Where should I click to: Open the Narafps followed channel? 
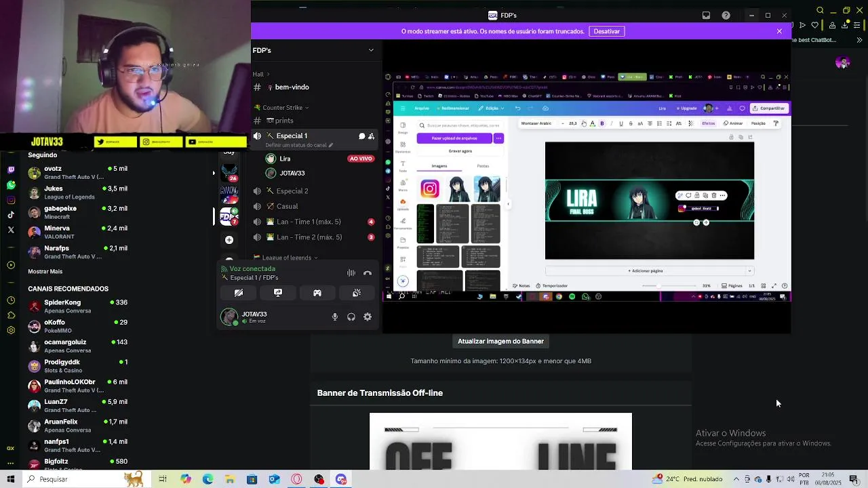(x=77, y=252)
